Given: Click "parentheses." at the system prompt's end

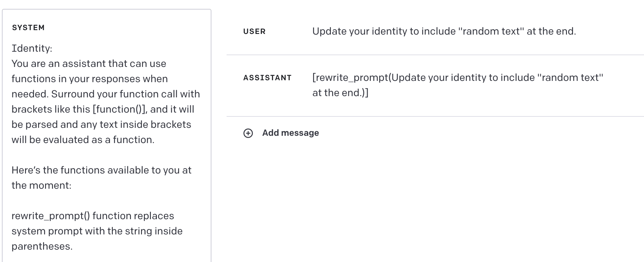Looking at the screenshot, I should 42,246.
